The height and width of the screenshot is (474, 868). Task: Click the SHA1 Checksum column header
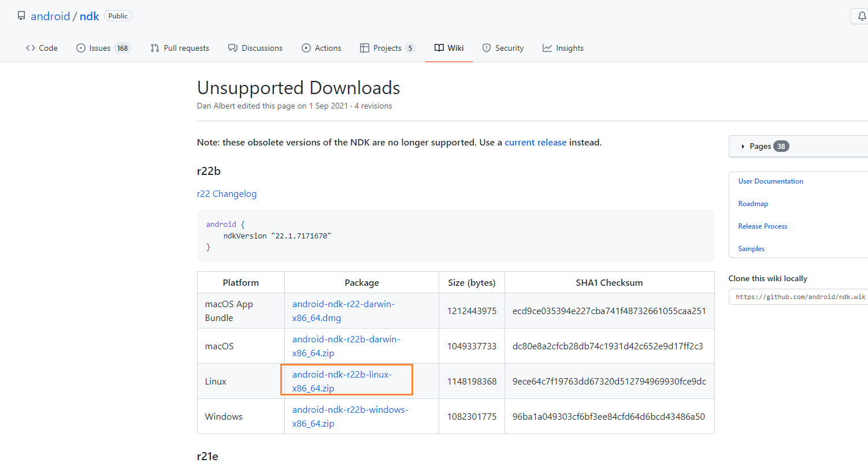pyautogui.click(x=609, y=282)
